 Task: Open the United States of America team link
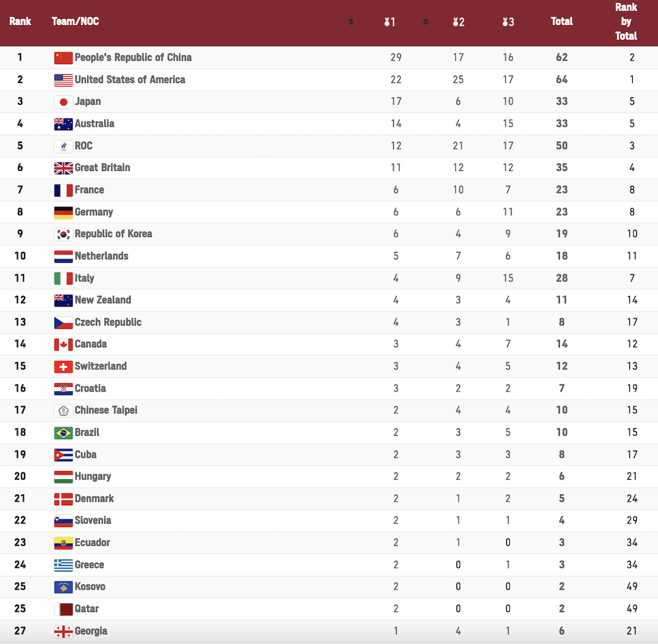[130, 80]
